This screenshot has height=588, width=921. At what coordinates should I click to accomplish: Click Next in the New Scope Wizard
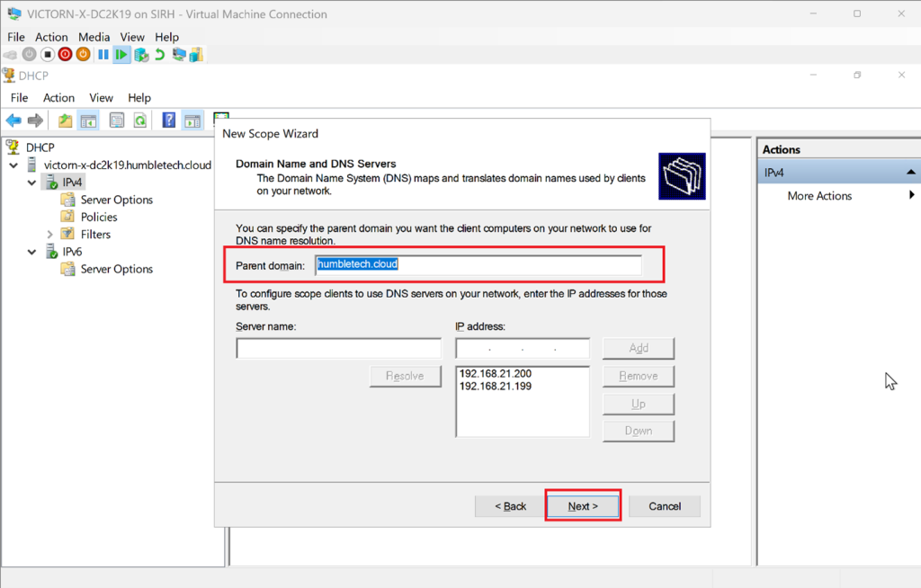coord(583,506)
